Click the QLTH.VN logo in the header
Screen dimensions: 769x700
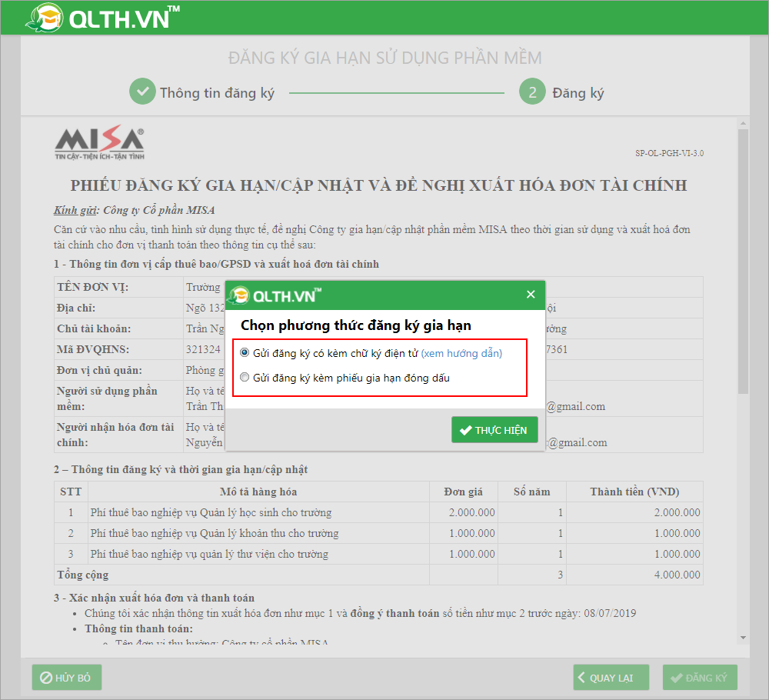pyautogui.click(x=102, y=18)
